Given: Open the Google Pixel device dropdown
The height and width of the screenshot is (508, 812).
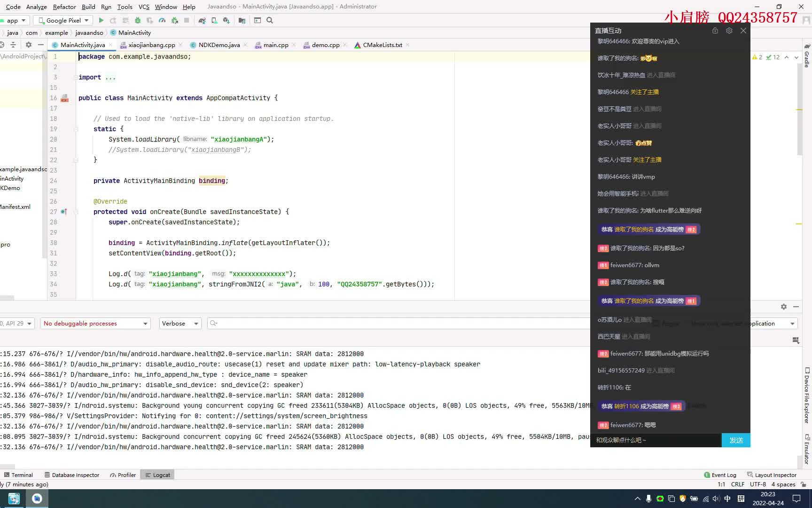Looking at the screenshot, I should click(x=63, y=20).
